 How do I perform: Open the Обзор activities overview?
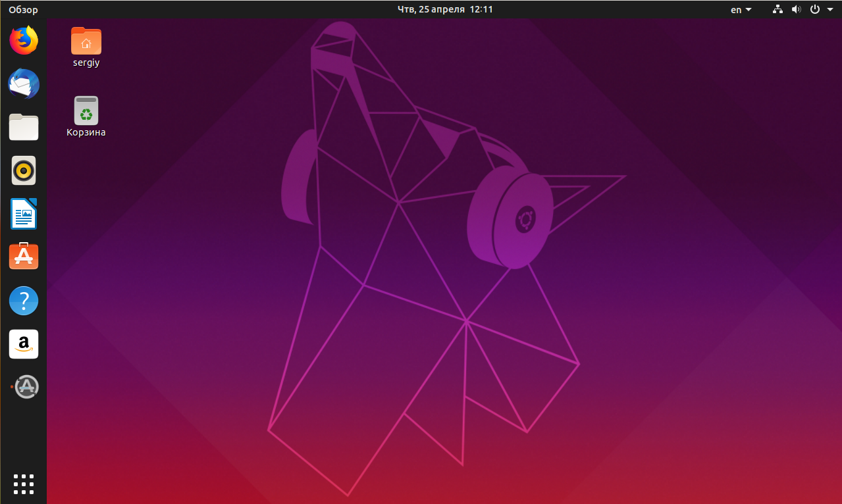pyautogui.click(x=23, y=10)
